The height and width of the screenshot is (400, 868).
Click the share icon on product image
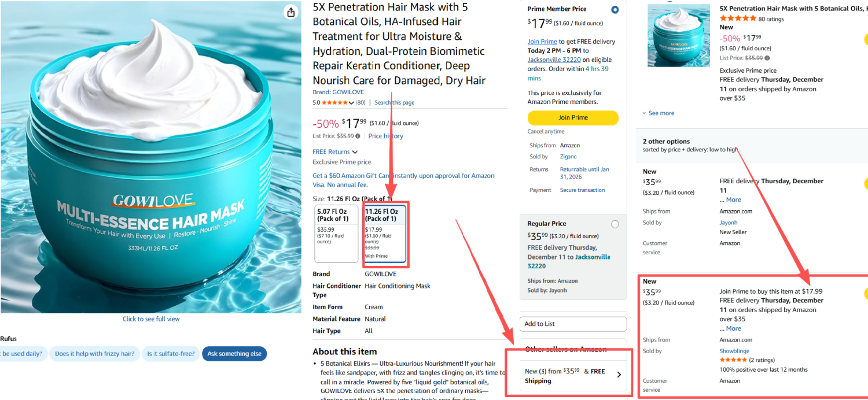coord(291,13)
